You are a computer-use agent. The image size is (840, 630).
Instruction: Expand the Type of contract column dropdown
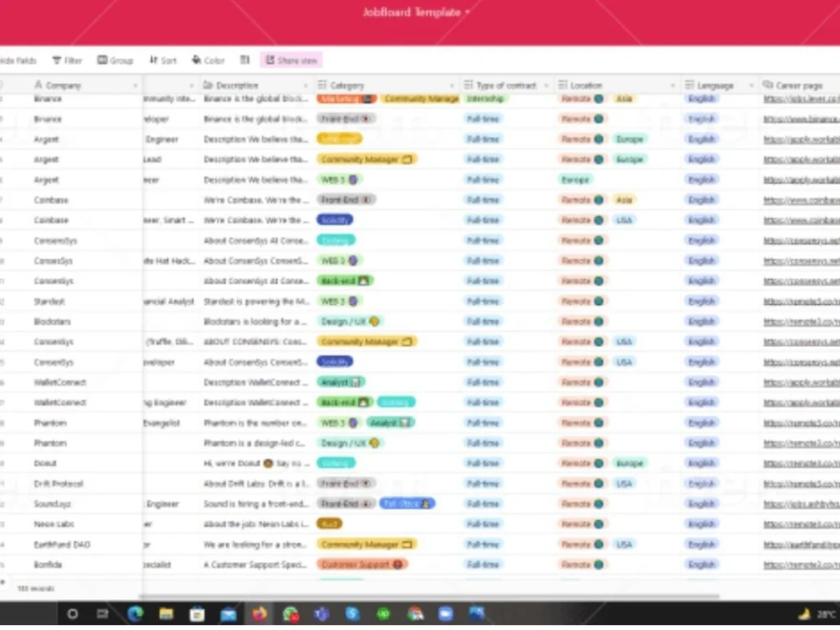[546, 86]
